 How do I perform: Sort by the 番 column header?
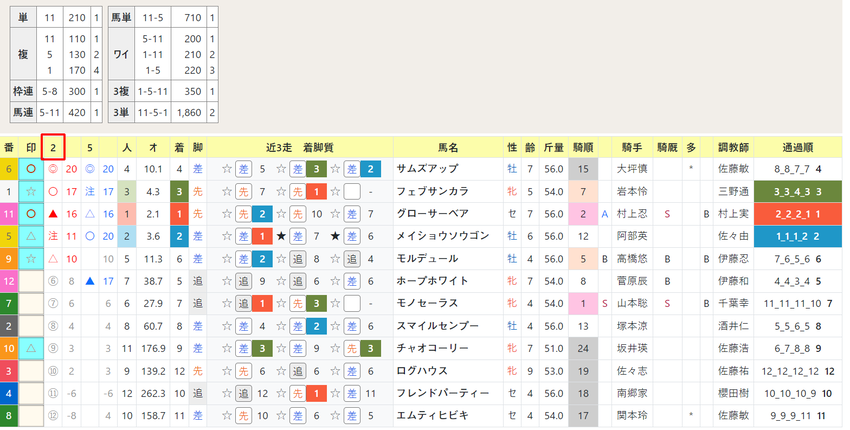click(x=9, y=147)
